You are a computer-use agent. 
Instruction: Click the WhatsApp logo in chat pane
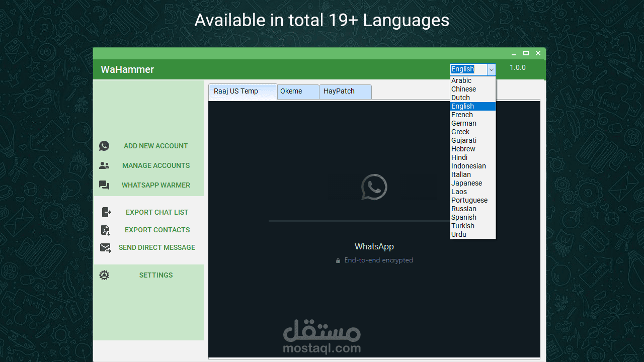click(374, 187)
